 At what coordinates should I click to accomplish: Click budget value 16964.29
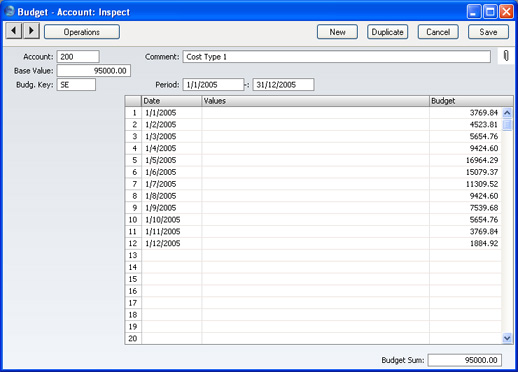point(465,160)
